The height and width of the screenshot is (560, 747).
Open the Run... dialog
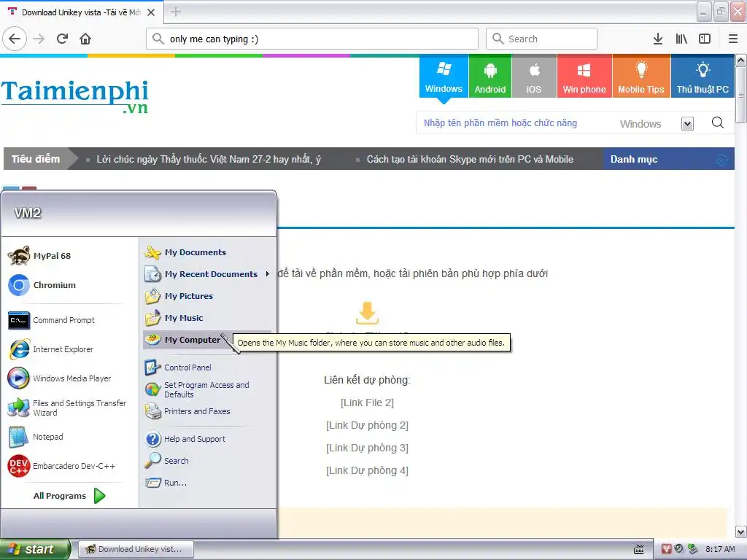click(207, 483)
